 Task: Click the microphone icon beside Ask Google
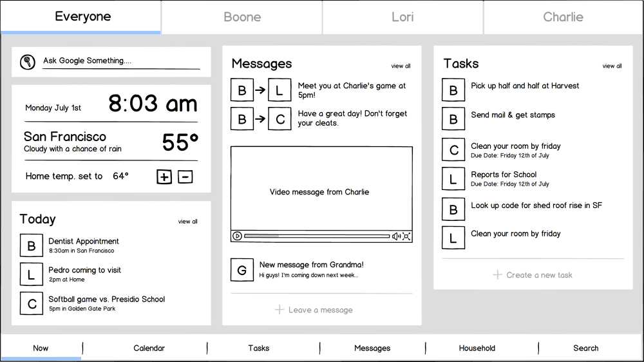pos(28,61)
